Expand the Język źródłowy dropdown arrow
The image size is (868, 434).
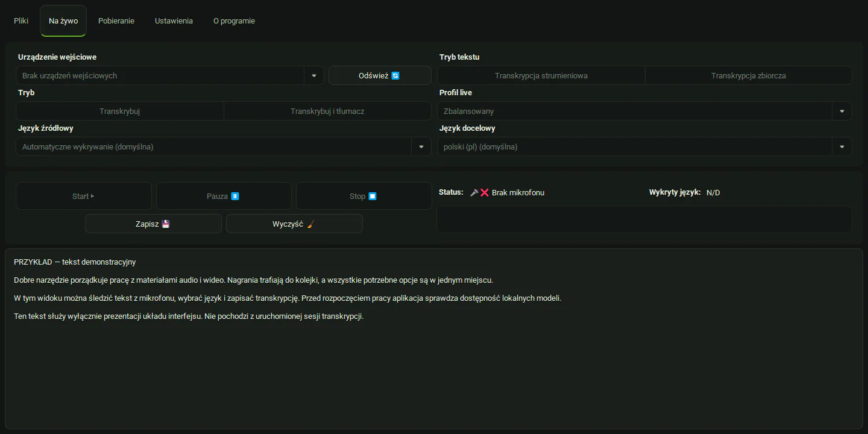pyautogui.click(x=421, y=147)
